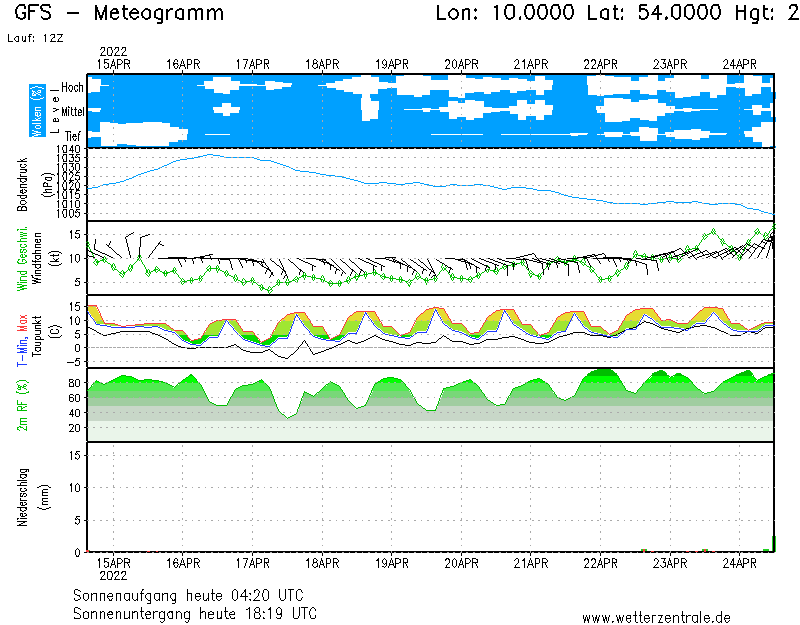
Task: Click the Mittel cloud level label
Action: pos(71,111)
